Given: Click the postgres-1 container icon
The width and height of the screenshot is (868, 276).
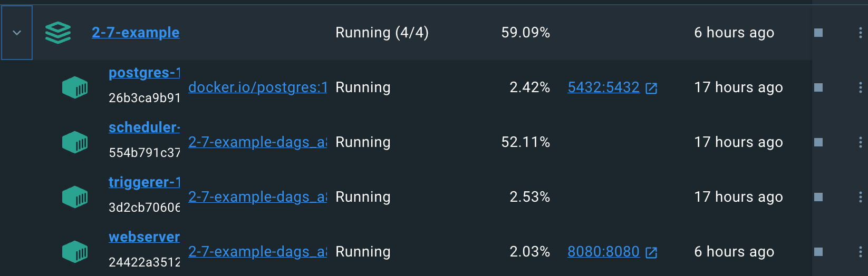Looking at the screenshot, I should [75, 87].
